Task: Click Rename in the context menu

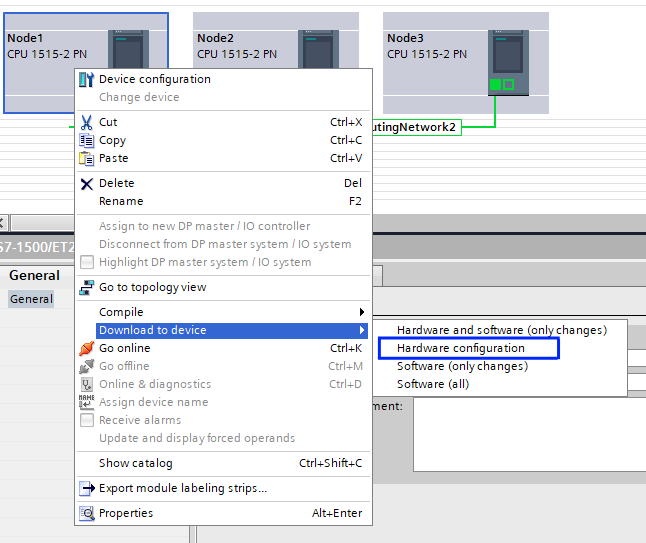Action: pyautogui.click(x=121, y=201)
